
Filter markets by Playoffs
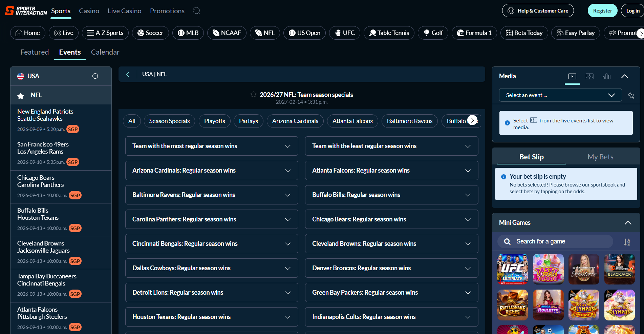click(x=214, y=121)
